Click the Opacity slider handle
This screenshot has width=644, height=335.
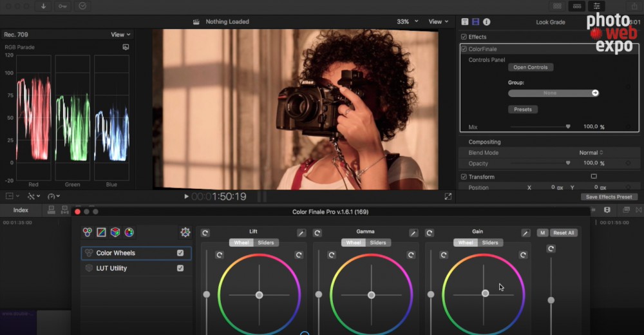[x=568, y=164]
